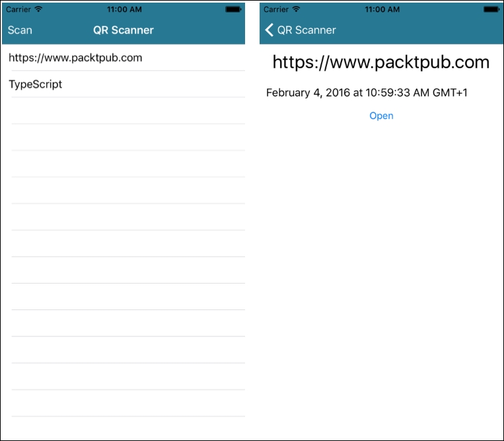
Task: Tap the blue Open link
Action: [x=381, y=116]
